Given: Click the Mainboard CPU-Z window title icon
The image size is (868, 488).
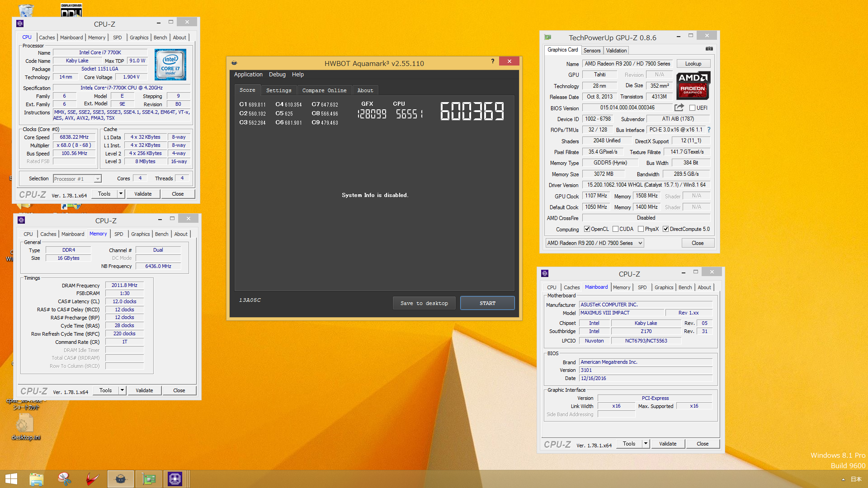Looking at the screenshot, I should pyautogui.click(x=545, y=273).
